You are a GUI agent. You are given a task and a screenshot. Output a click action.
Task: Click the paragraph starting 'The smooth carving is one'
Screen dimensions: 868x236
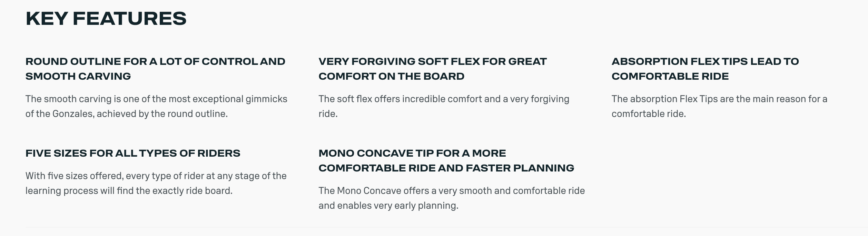156,106
